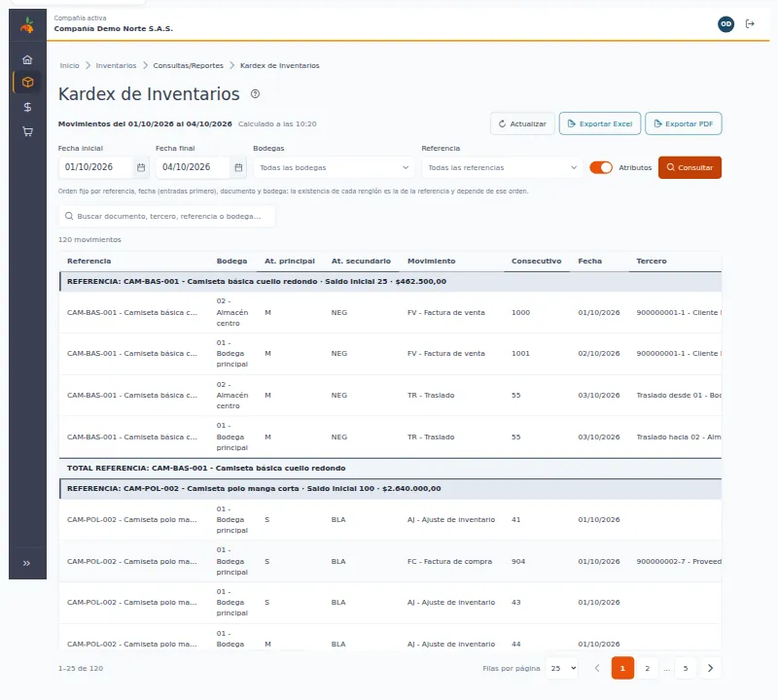Click Exportar PDF button
The height and width of the screenshot is (700, 778).
684,123
